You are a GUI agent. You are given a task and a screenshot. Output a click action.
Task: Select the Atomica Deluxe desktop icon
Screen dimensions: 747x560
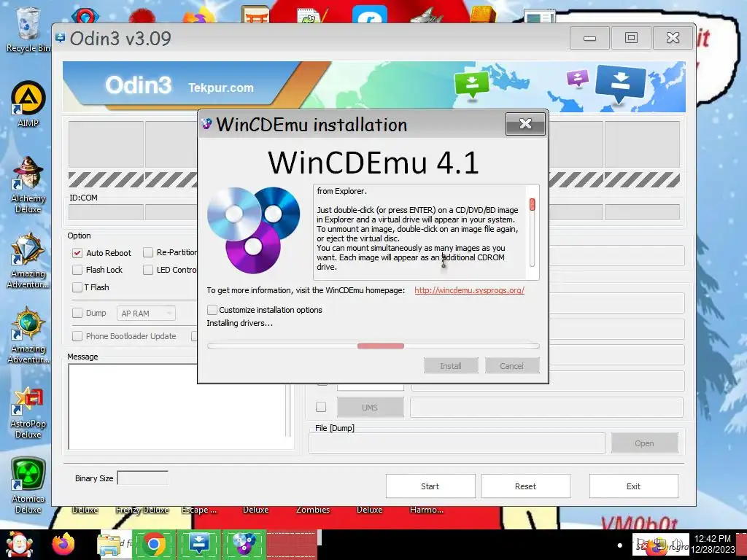click(28, 486)
